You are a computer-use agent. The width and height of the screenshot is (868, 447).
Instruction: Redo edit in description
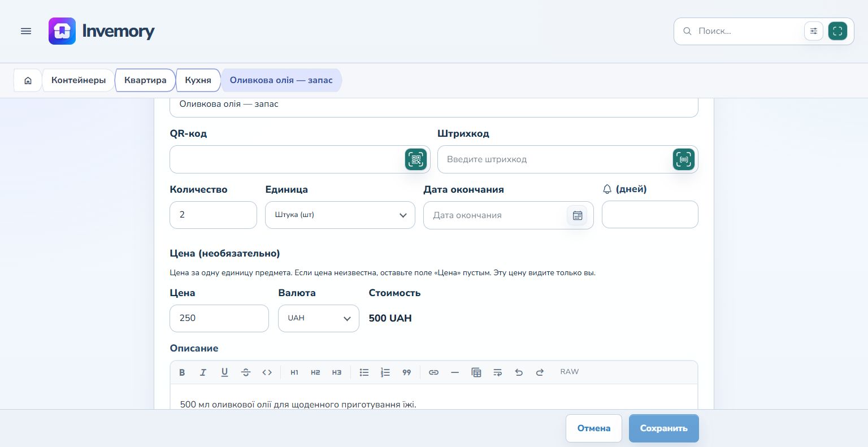[x=540, y=372]
